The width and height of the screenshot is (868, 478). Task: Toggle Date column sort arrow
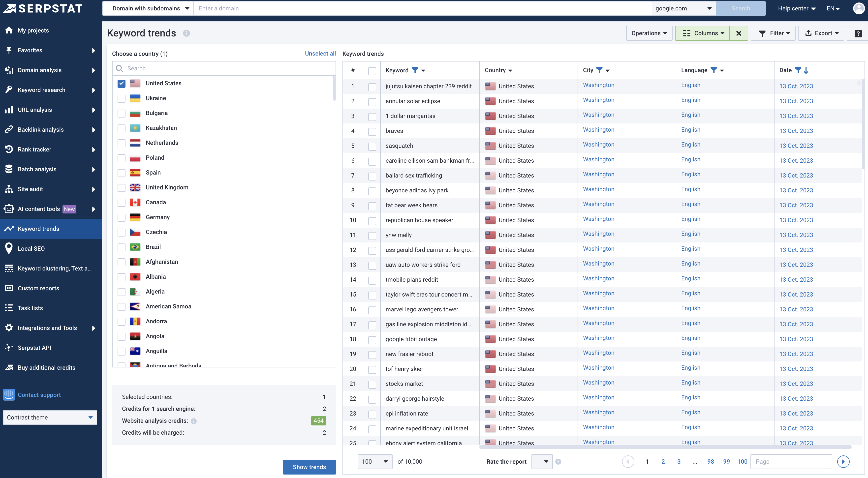tap(806, 70)
